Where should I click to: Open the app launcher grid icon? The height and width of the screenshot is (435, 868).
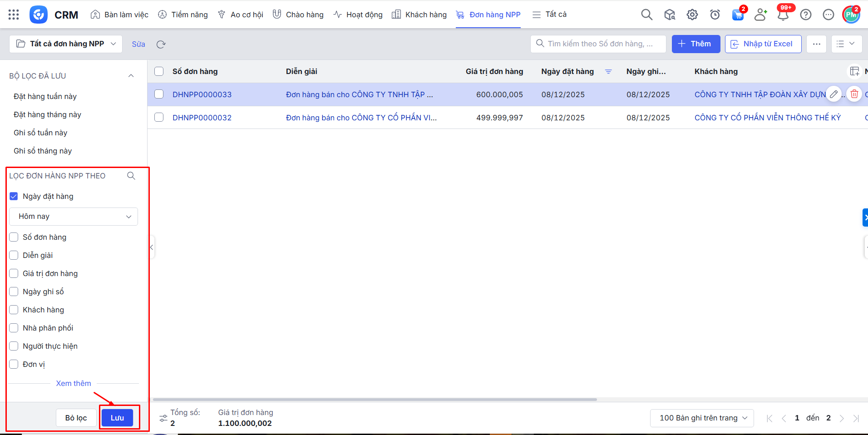click(x=14, y=15)
